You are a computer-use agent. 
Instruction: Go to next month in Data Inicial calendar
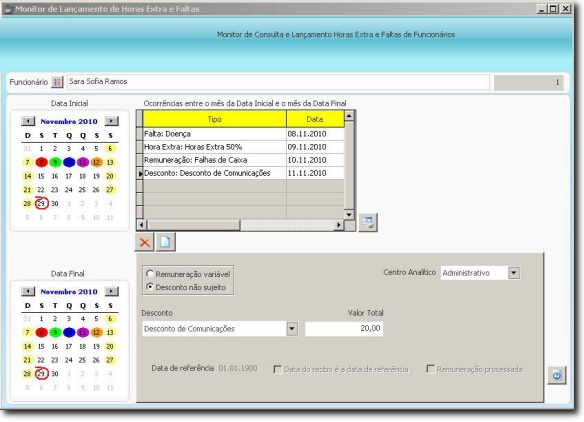point(111,121)
